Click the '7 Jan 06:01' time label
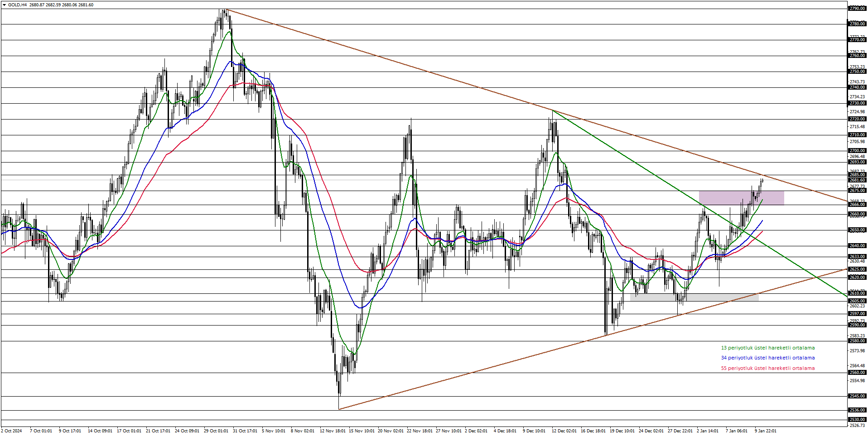The height and width of the screenshot is (436, 868). tap(737, 431)
